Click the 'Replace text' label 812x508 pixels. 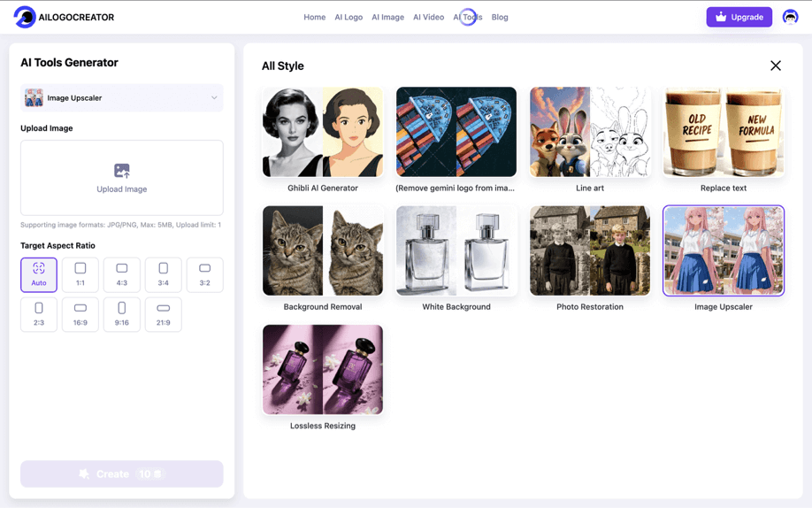tap(724, 189)
